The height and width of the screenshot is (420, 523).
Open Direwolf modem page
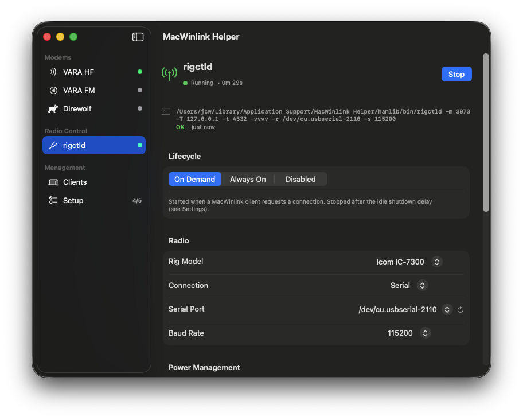[x=94, y=108]
